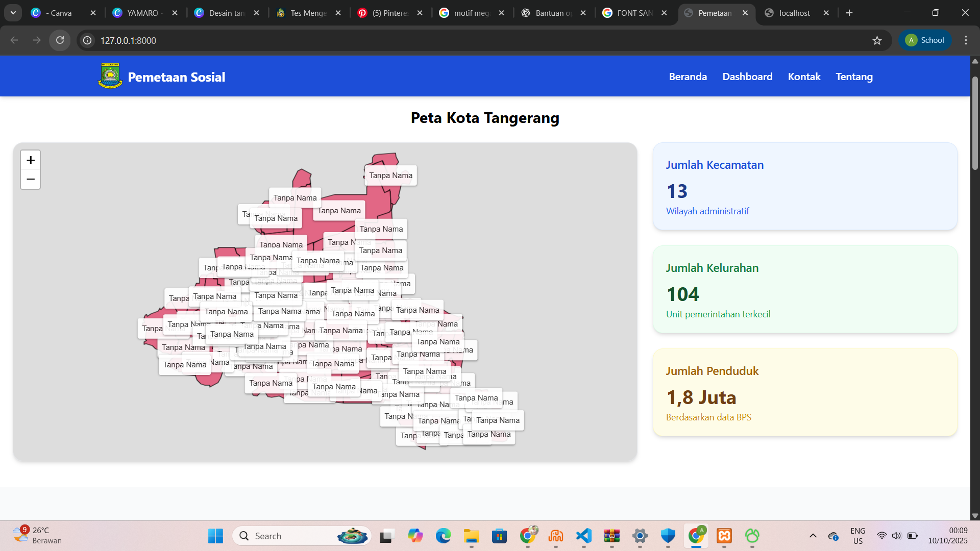The width and height of the screenshot is (980, 551).
Task: Open Microsoft Store from taskbar
Action: point(499,536)
